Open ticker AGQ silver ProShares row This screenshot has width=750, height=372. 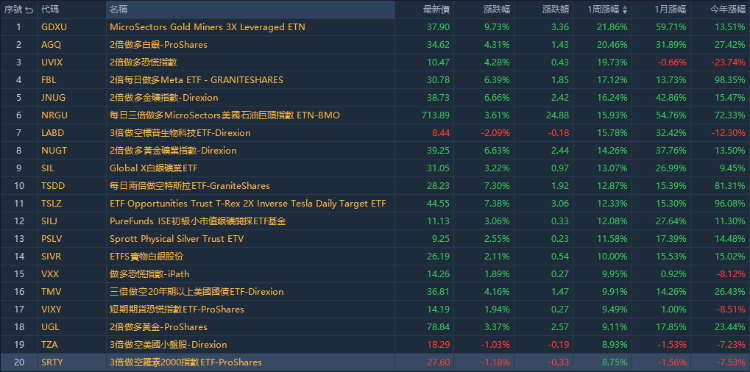375,44
